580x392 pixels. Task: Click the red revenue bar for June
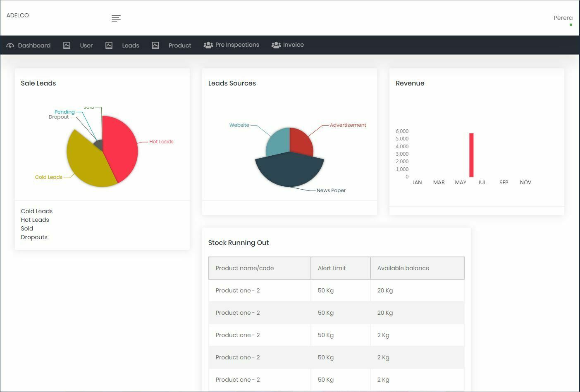coord(471,155)
